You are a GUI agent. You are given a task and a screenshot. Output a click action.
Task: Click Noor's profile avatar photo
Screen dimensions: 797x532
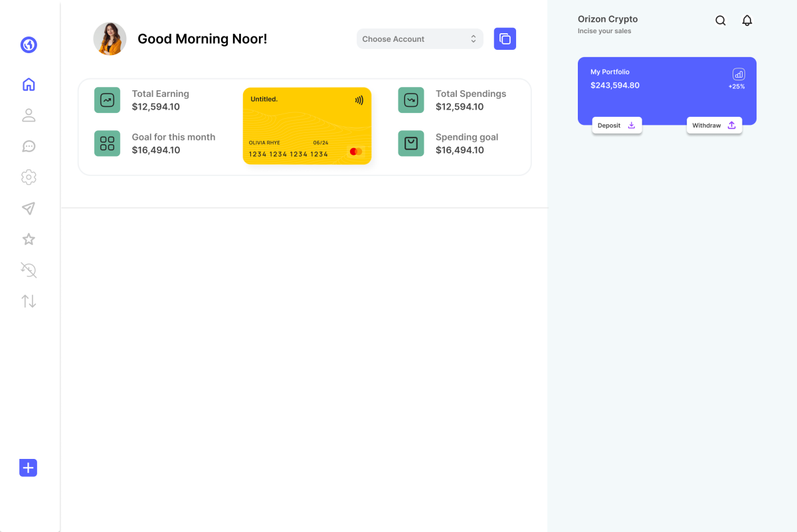pyautogui.click(x=110, y=39)
